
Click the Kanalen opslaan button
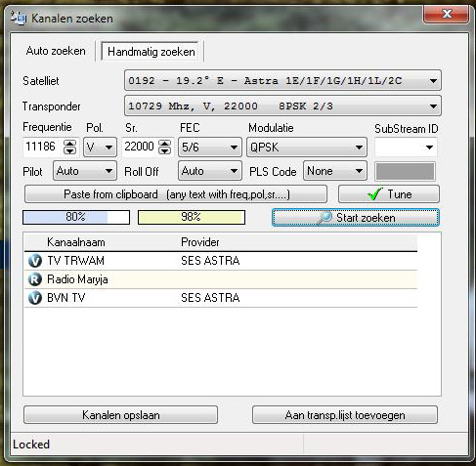(120, 415)
